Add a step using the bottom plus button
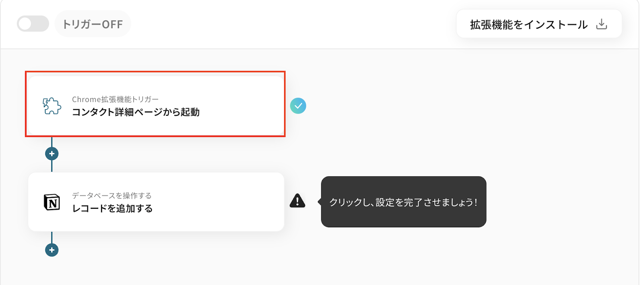The height and width of the screenshot is (285, 644). point(52,250)
